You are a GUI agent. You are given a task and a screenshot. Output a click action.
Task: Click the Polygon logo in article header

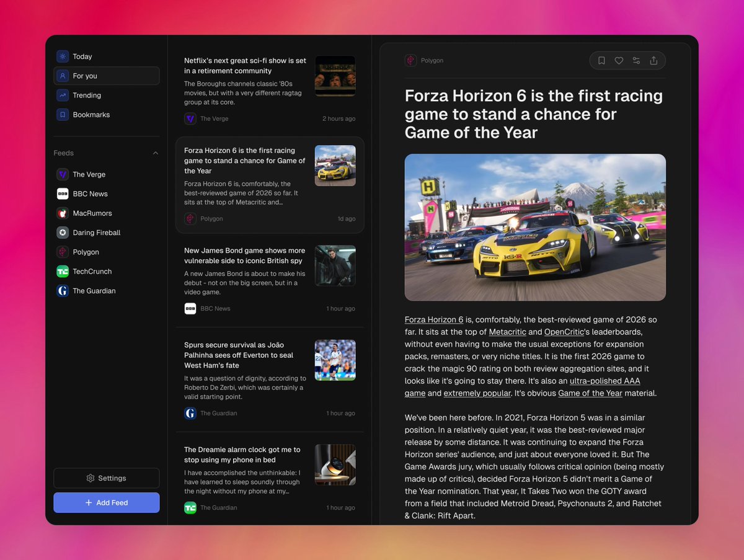pos(410,60)
